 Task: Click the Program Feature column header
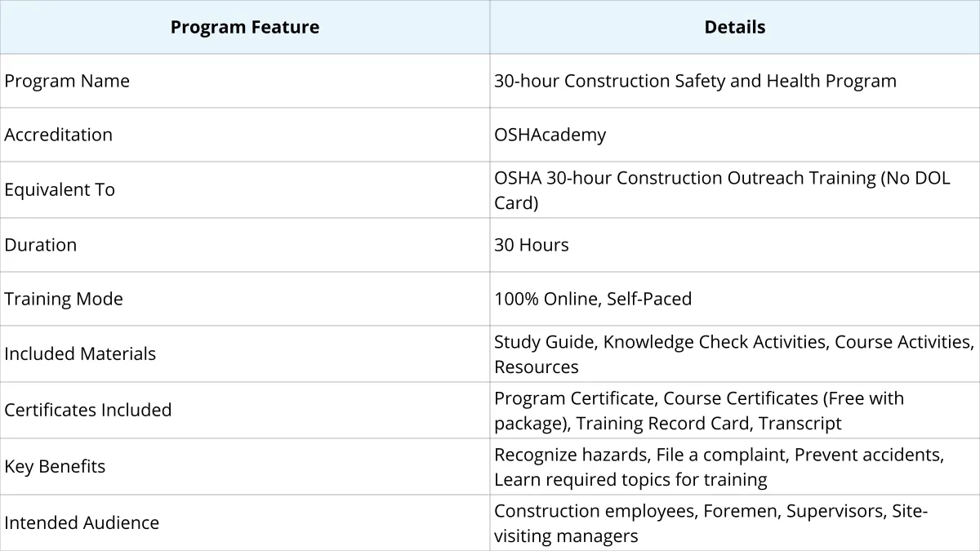click(x=245, y=27)
